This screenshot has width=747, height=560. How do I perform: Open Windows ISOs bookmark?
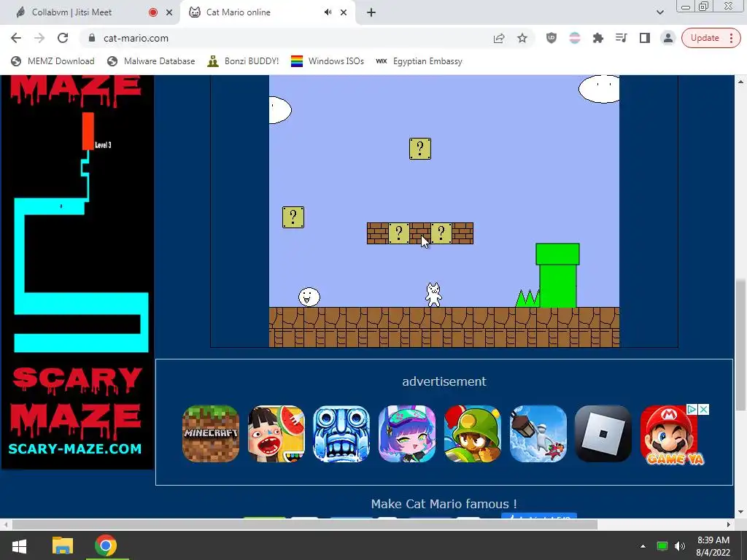[328, 61]
